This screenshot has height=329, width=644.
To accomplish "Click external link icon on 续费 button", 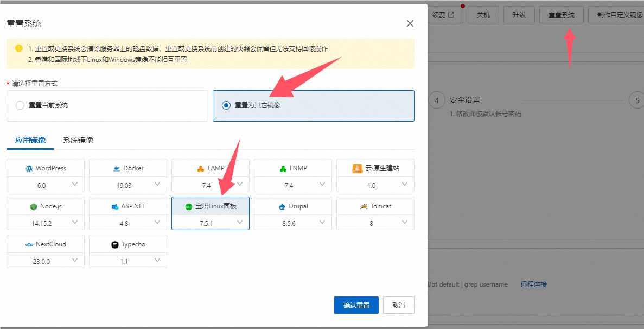I will coord(451,15).
